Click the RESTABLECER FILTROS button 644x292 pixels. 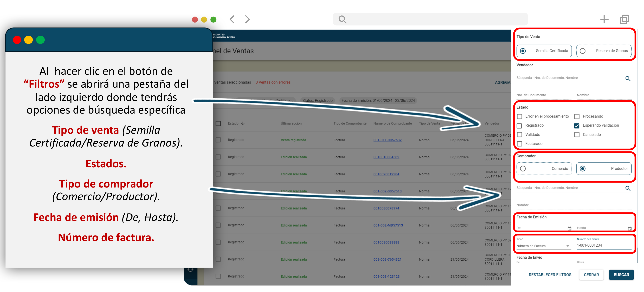pyautogui.click(x=550, y=275)
